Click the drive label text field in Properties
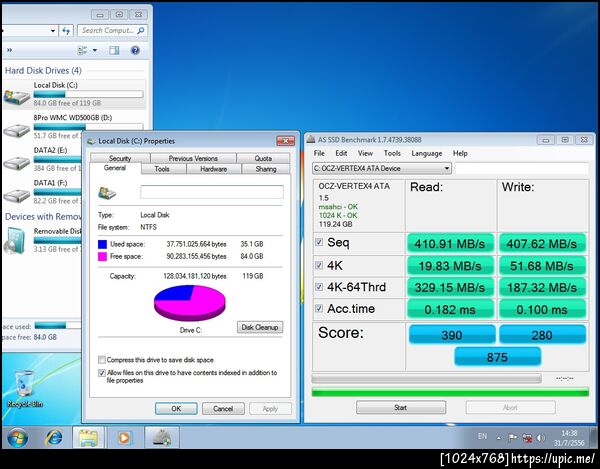The width and height of the screenshot is (600, 469). coord(212,192)
